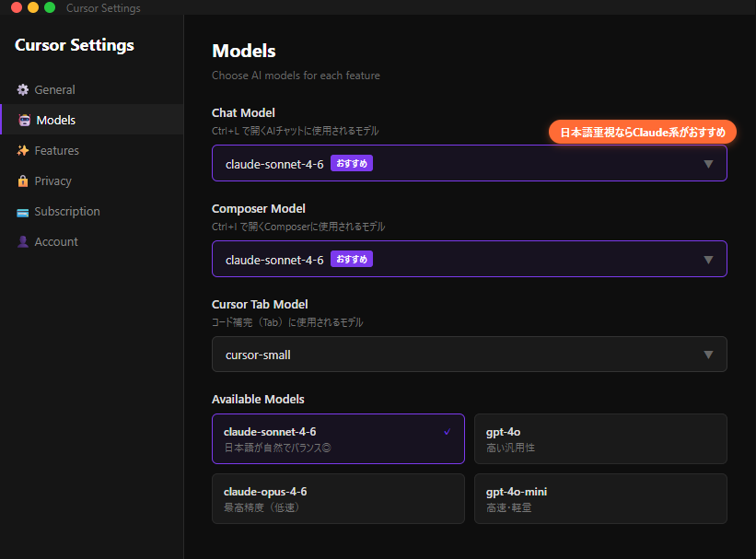756x559 pixels.
Task: Select the gpt-4o-mini model card
Action: 600,498
